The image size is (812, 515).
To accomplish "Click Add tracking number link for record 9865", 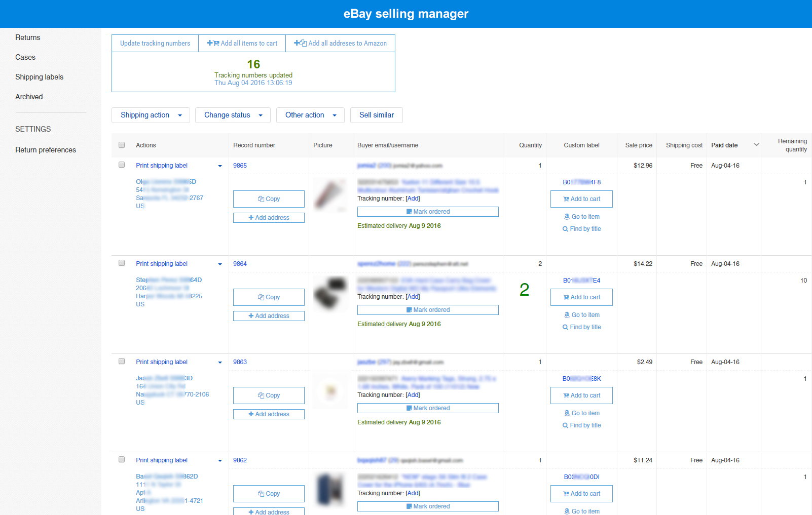I will 413,199.
